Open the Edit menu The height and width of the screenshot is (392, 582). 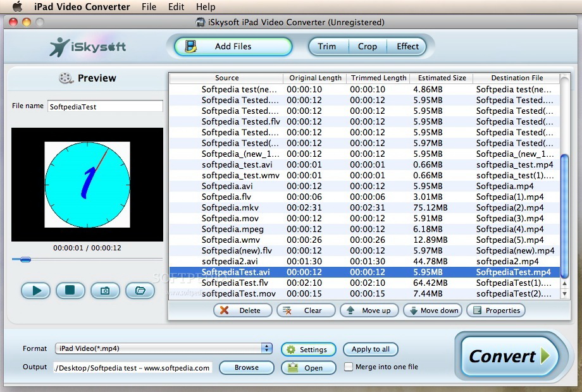click(176, 7)
